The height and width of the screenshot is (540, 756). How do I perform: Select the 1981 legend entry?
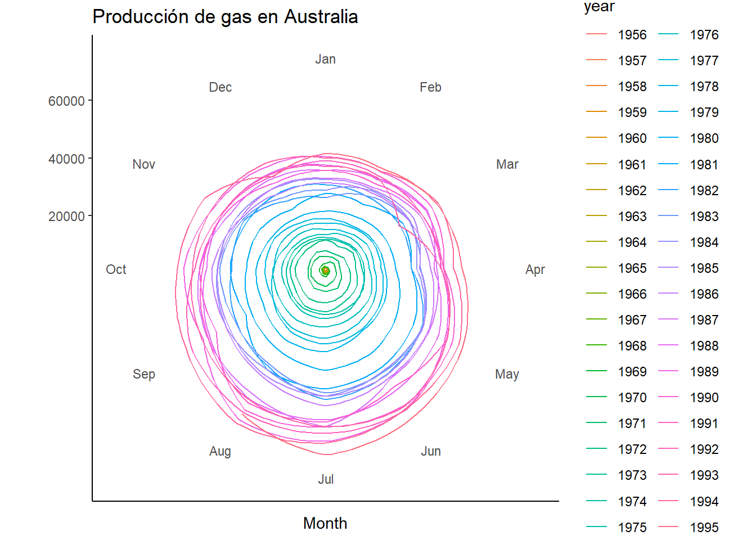(688, 165)
